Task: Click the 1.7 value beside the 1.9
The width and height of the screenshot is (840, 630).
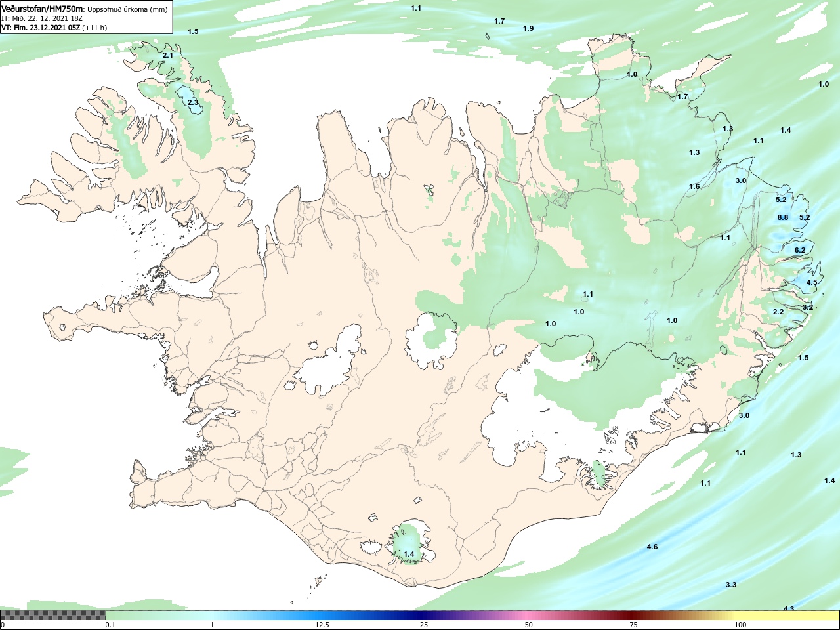Action: [x=499, y=21]
